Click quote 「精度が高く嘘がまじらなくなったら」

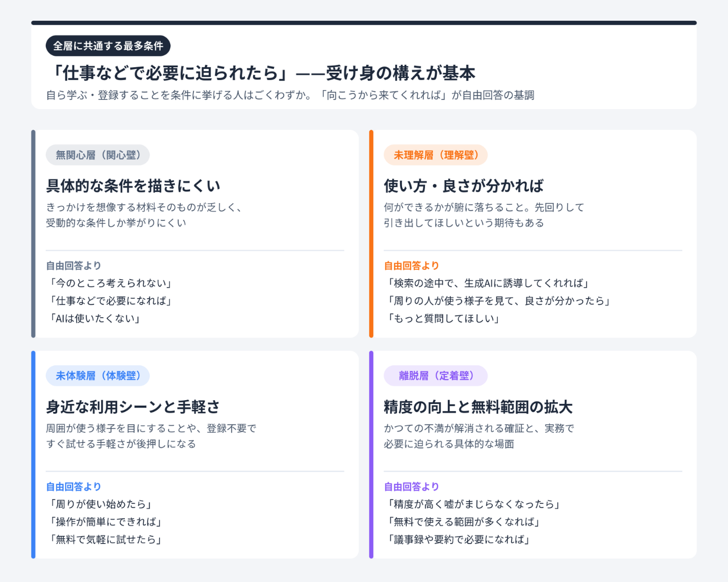473,504
